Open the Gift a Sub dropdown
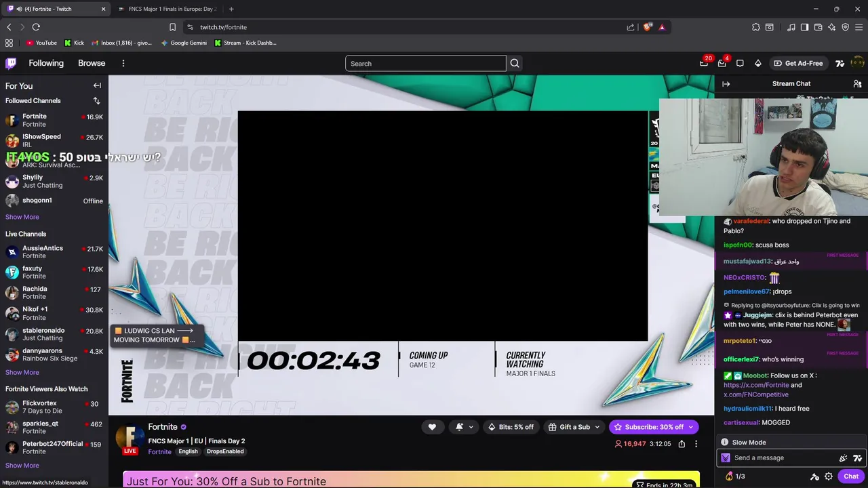Viewport: 868px width, 488px height. tap(574, 427)
